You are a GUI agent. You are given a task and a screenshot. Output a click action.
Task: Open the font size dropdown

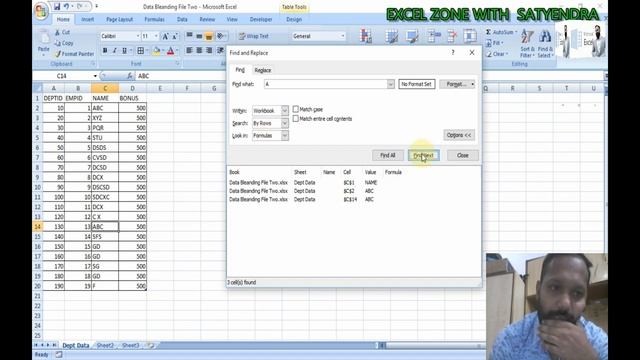[x=156, y=36]
